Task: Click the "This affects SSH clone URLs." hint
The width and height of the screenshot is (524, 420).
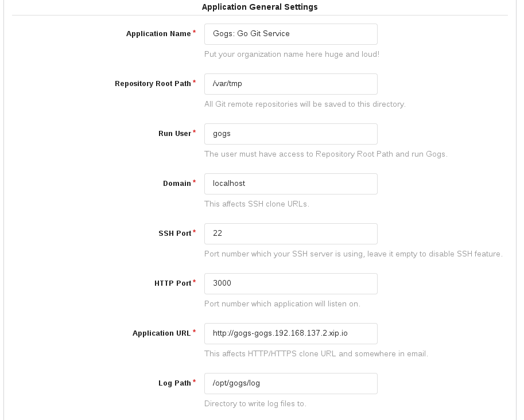Action: [257, 204]
